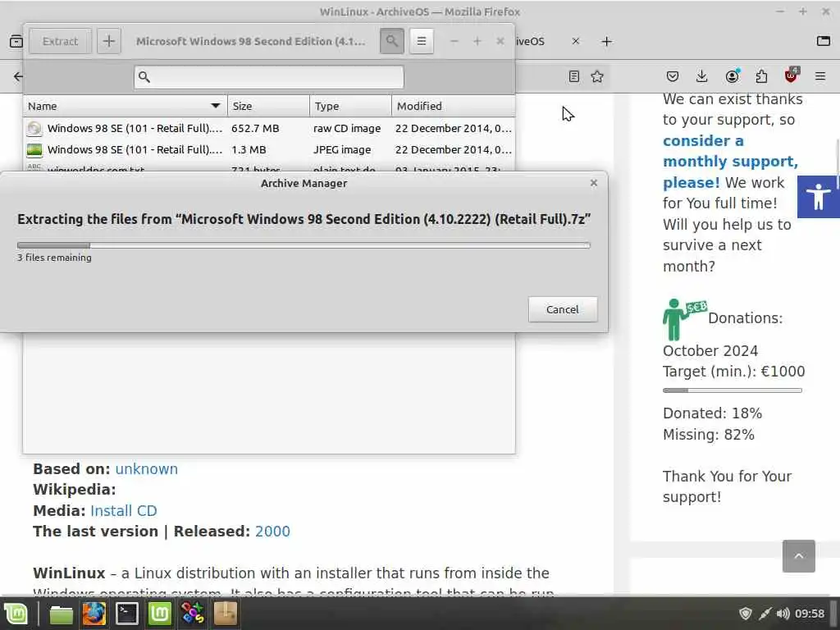The width and height of the screenshot is (840, 630).
Task: Open the volume control tray icon
Action: 783,614
